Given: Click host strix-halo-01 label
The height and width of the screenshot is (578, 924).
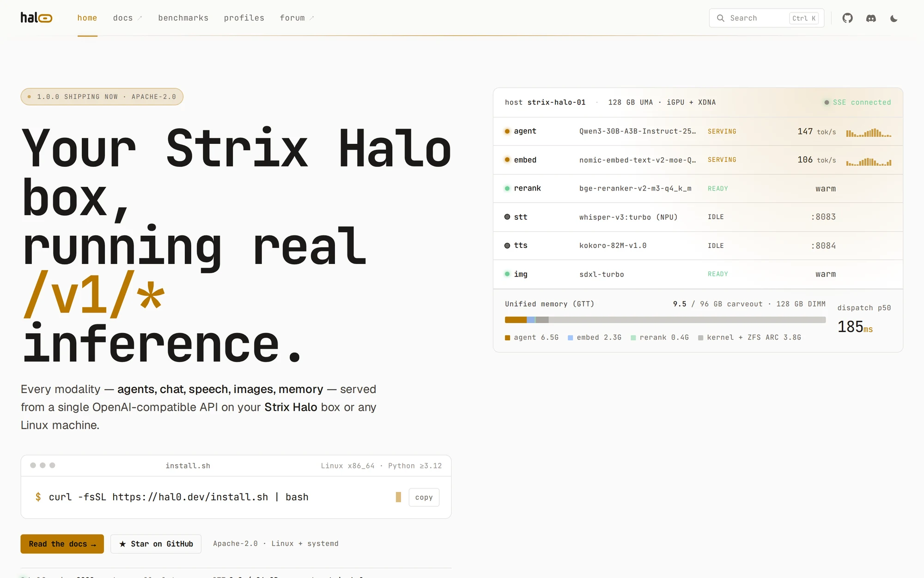Looking at the screenshot, I should tap(545, 102).
